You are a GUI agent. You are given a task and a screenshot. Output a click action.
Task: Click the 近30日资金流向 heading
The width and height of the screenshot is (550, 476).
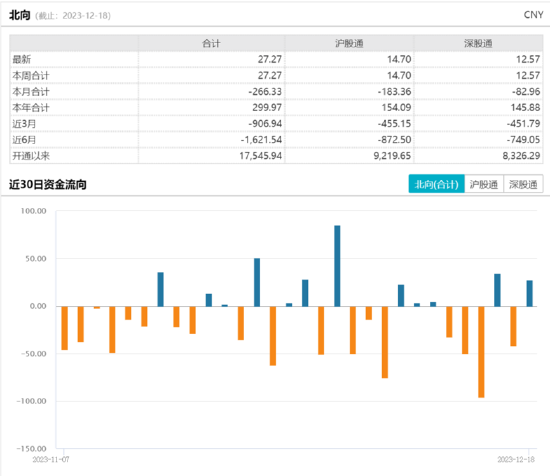pos(48,185)
